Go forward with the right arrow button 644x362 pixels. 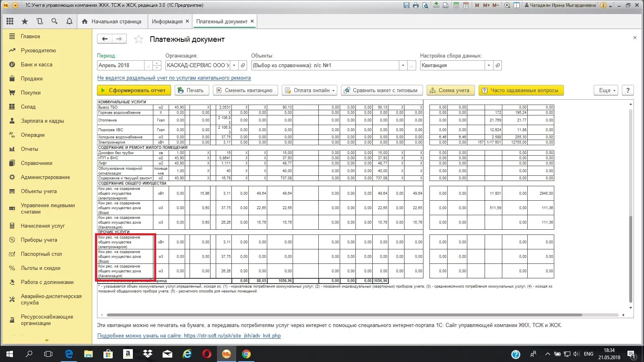point(119,39)
